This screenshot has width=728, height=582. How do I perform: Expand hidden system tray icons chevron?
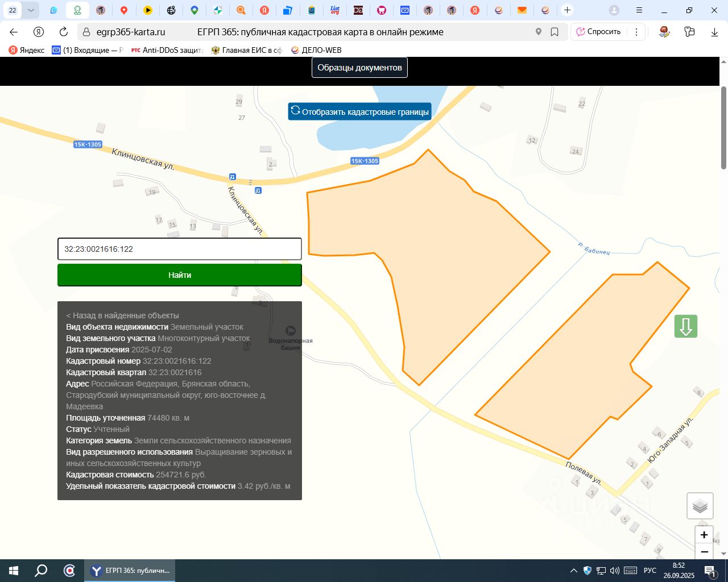click(573, 571)
